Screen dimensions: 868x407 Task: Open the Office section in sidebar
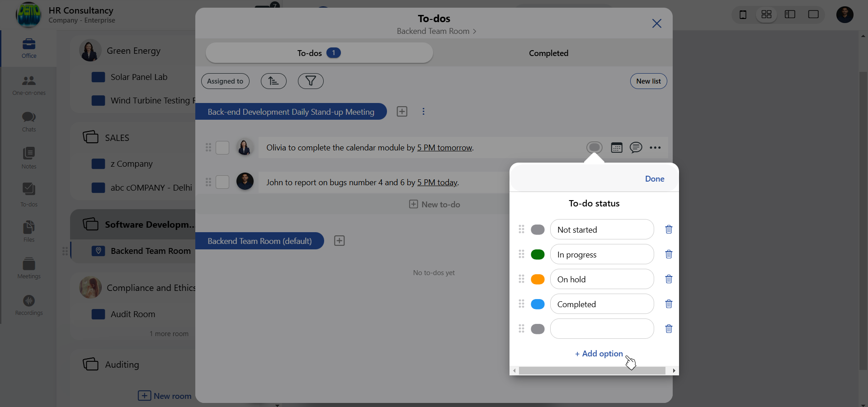click(29, 48)
